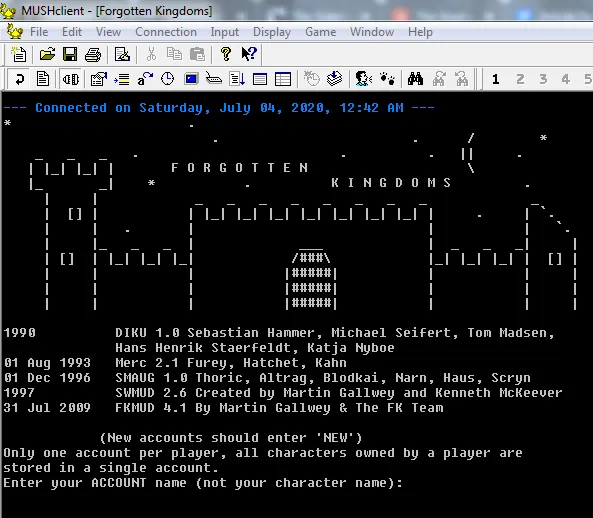The image size is (593, 518).
Task: Click greyed find-next binoculars icon
Action: coord(439,79)
